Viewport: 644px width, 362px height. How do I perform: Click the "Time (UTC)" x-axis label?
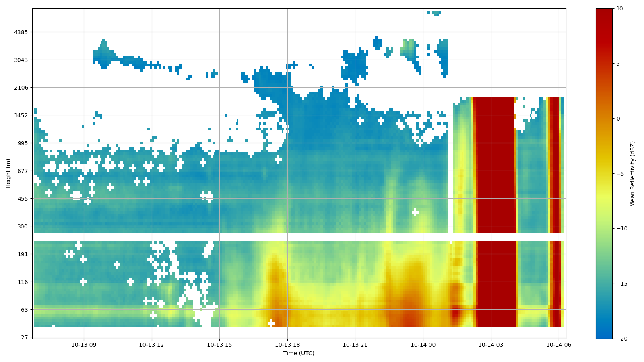point(299,353)
